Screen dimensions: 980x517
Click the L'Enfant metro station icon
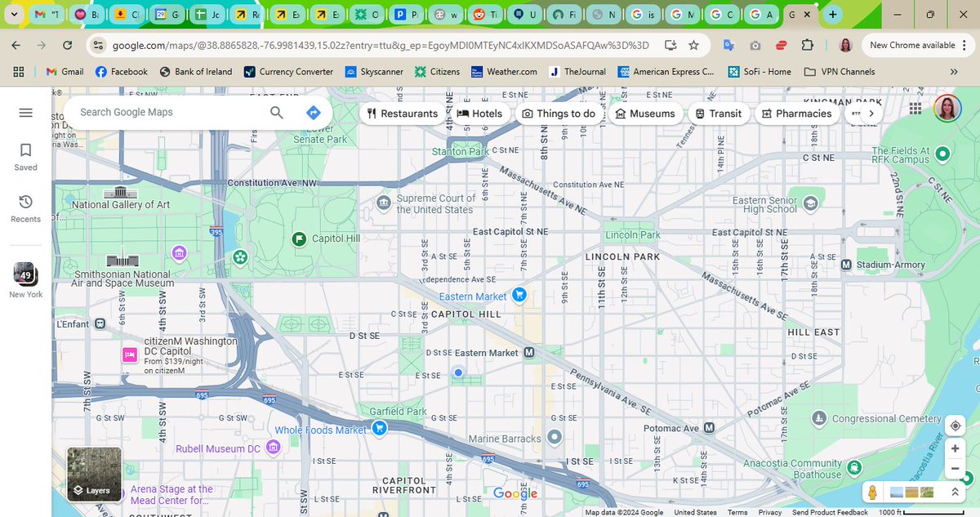pyautogui.click(x=100, y=323)
